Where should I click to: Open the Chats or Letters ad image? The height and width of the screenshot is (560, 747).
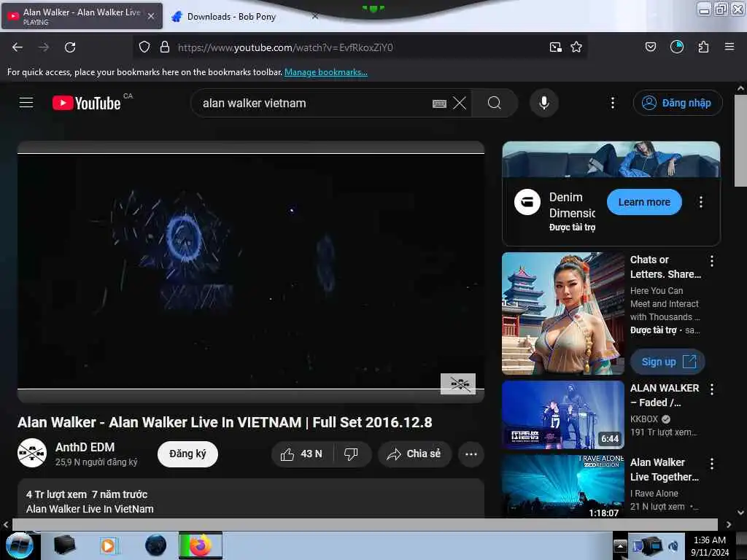pos(563,314)
